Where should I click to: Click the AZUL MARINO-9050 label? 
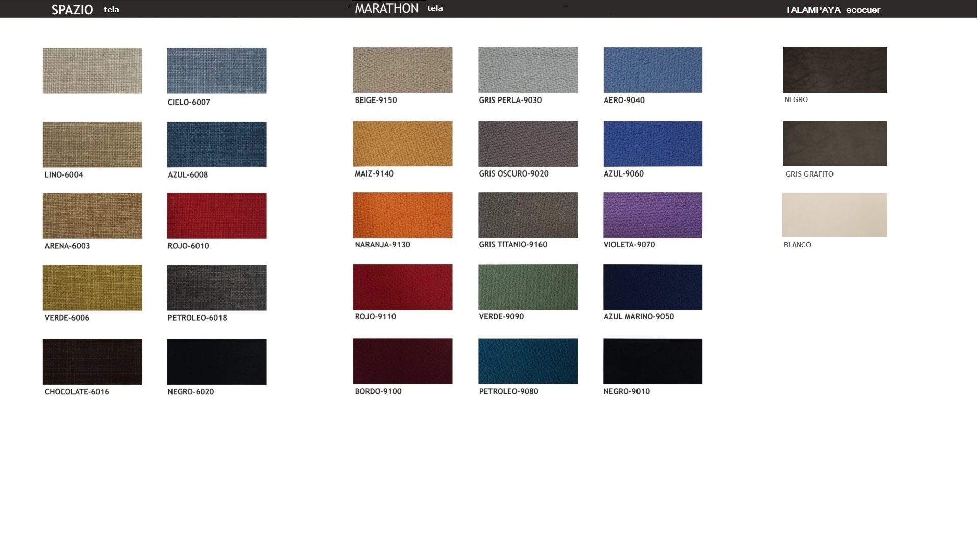(638, 316)
